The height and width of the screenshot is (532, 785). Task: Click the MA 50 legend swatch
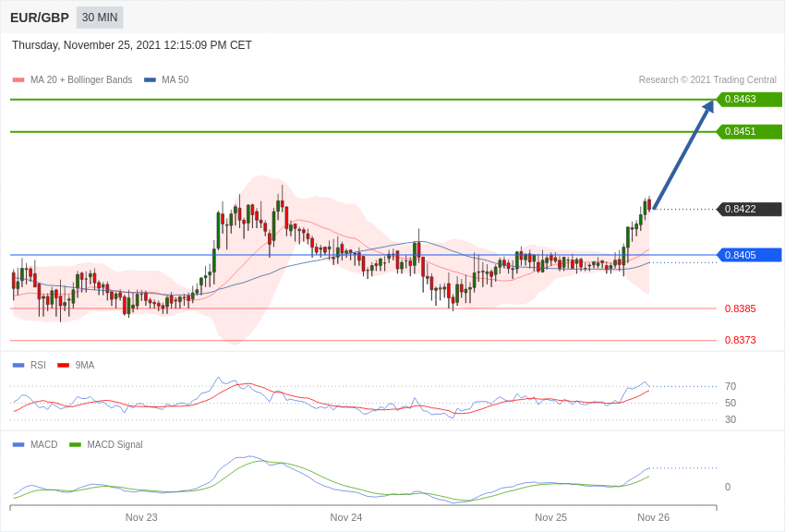[150, 80]
